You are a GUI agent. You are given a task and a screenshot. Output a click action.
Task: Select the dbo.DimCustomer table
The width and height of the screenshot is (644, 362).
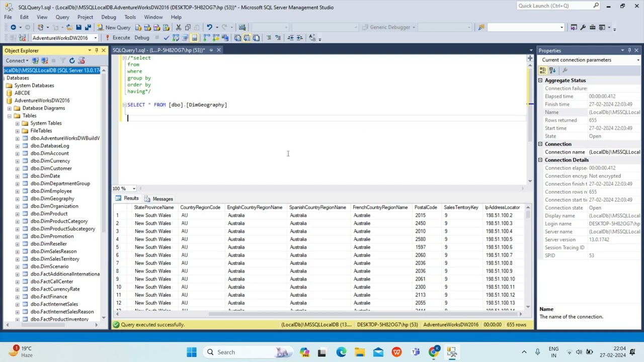[x=51, y=168]
